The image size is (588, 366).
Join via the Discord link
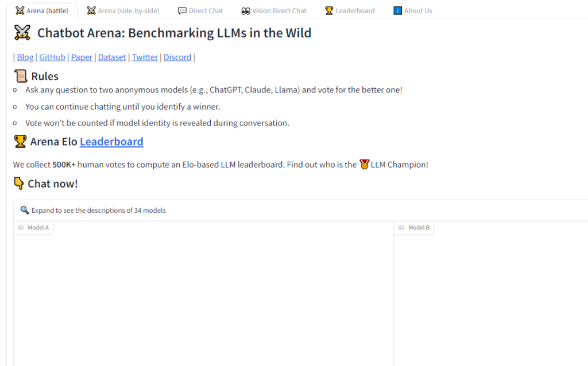pyautogui.click(x=177, y=57)
